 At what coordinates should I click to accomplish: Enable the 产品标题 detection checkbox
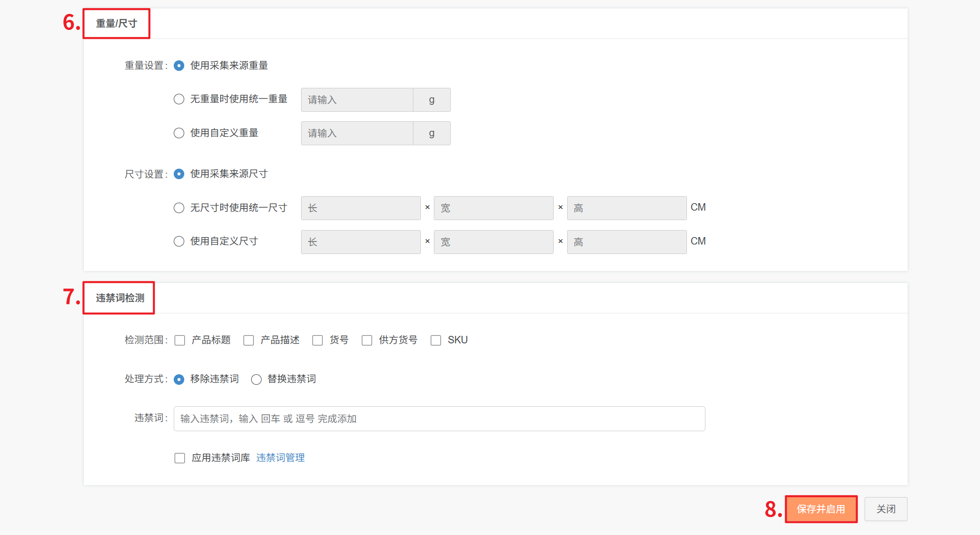pyautogui.click(x=180, y=340)
